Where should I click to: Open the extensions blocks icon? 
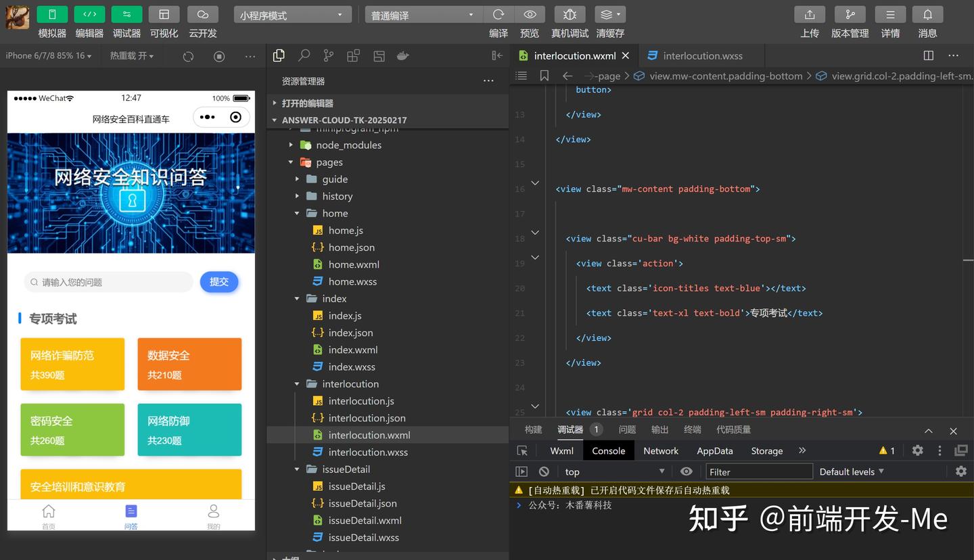tap(353, 55)
